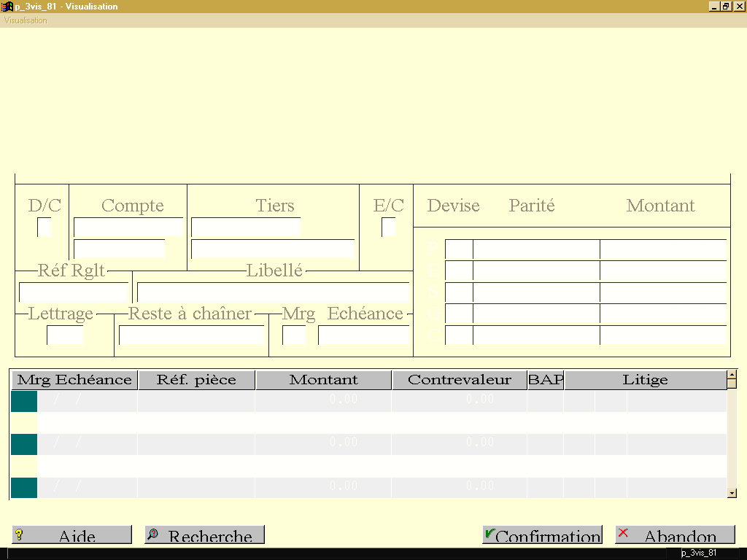Click the Réf Rglt input field
This screenshot has height=560, width=747.
click(74, 292)
